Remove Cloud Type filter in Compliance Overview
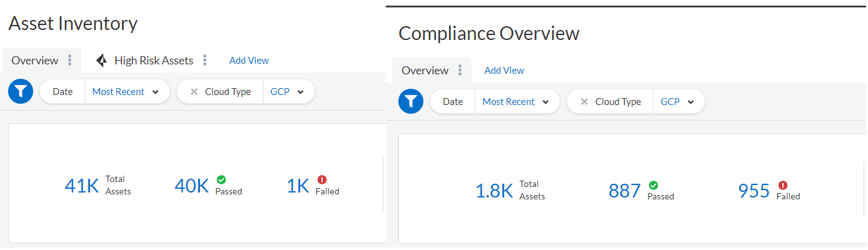The width and height of the screenshot is (868, 250). [584, 102]
